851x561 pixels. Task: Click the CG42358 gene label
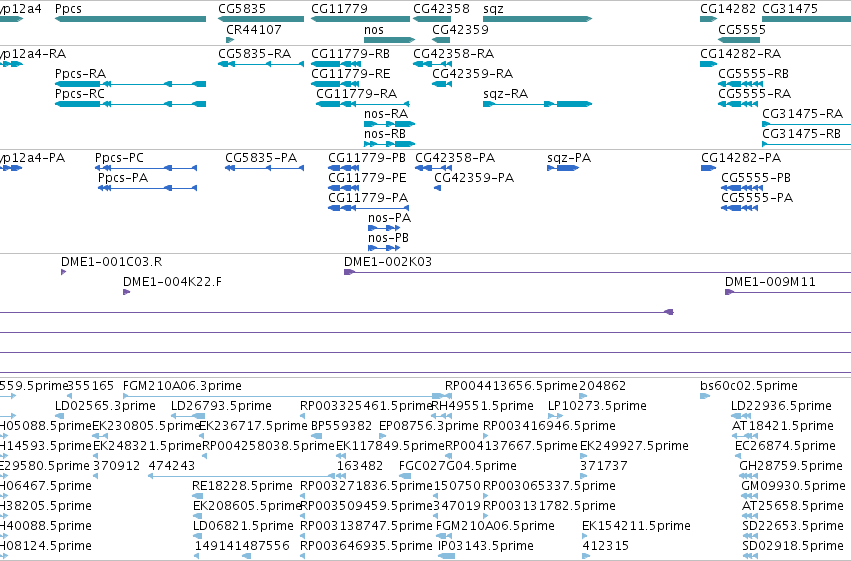click(441, 9)
